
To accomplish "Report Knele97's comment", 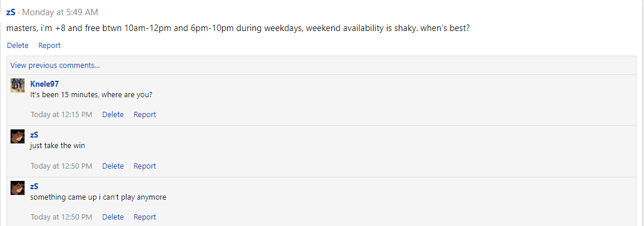I will [145, 115].
